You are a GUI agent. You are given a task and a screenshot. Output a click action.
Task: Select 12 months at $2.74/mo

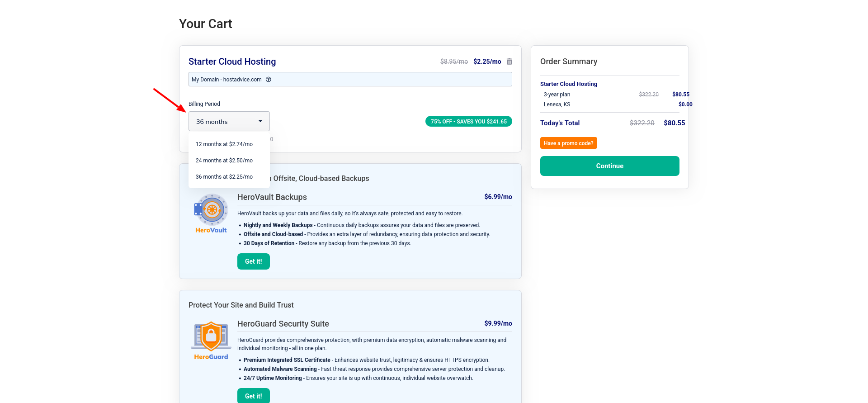click(x=224, y=144)
